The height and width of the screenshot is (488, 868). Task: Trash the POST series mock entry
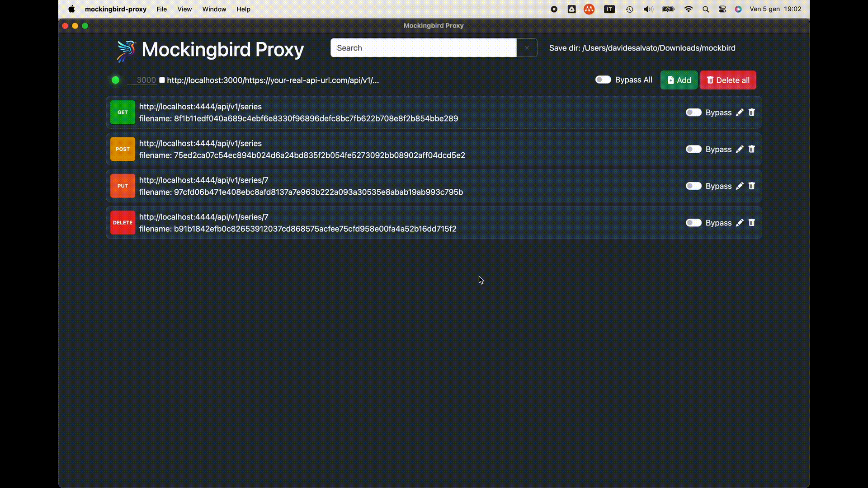[752, 149]
